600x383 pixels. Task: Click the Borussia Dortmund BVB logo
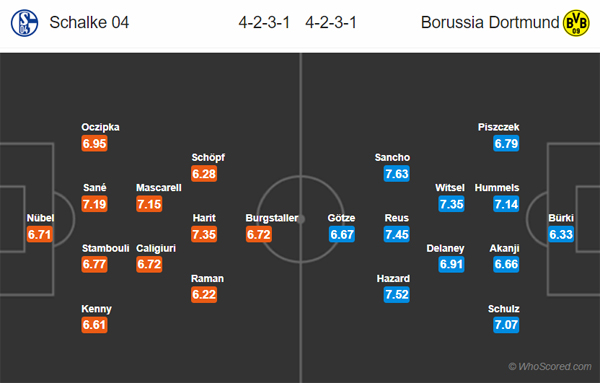click(x=576, y=23)
